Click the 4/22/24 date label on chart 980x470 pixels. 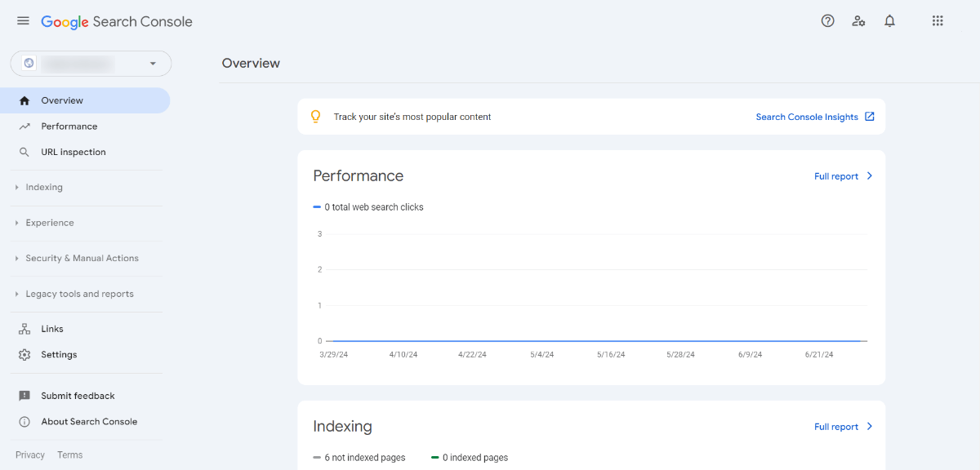(472, 355)
